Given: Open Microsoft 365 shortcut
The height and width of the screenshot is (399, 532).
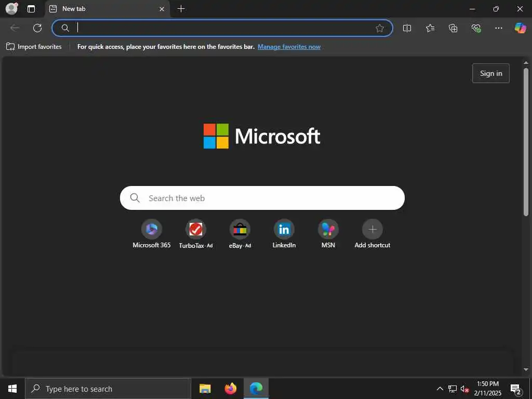Looking at the screenshot, I should [x=152, y=234].
